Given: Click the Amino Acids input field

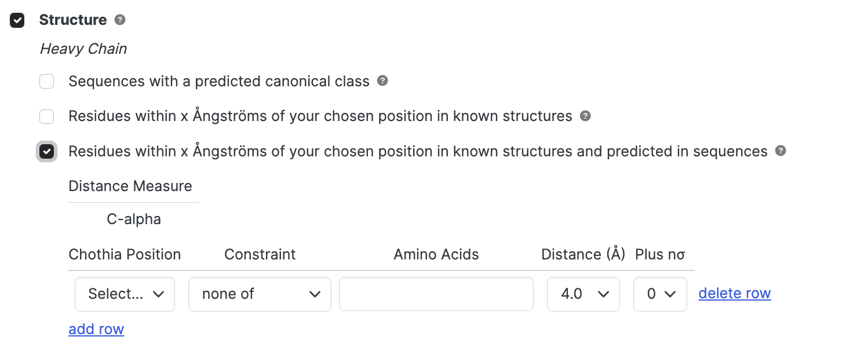Looking at the screenshot, I should point(436,294).
